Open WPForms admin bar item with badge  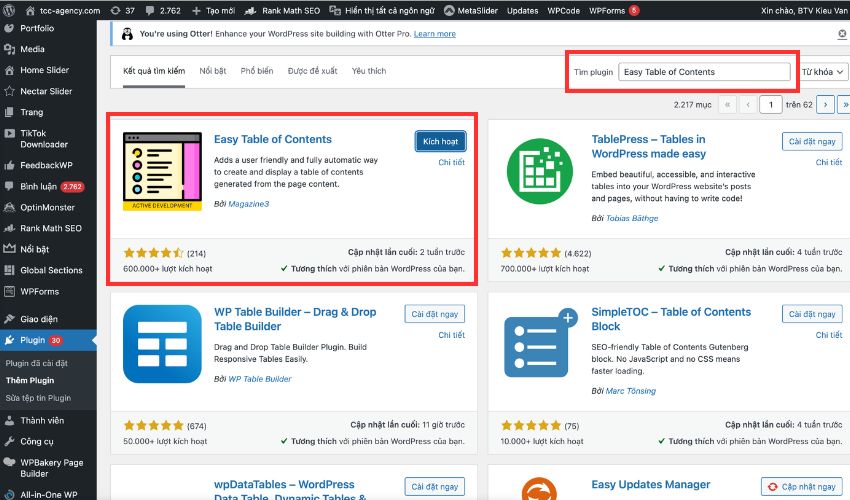(614, 10)
